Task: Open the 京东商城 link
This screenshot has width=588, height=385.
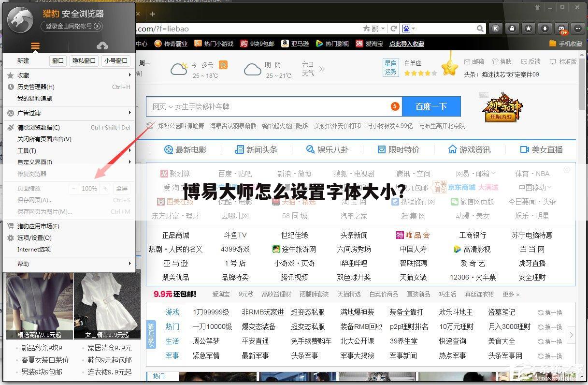Action: (x=461, y=187)
